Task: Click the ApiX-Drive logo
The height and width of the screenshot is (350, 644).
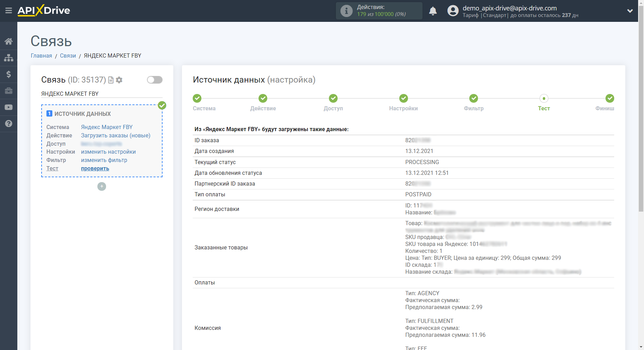Action: coord(44,10)
